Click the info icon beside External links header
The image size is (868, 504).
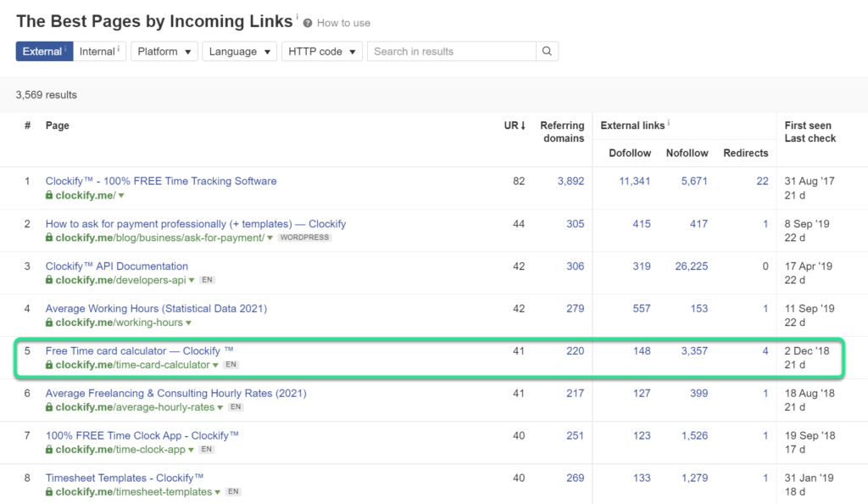click(668, 123)
